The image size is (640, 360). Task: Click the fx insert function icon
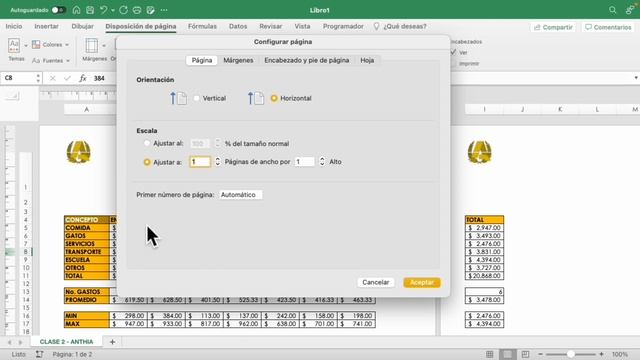click(82, 78)
